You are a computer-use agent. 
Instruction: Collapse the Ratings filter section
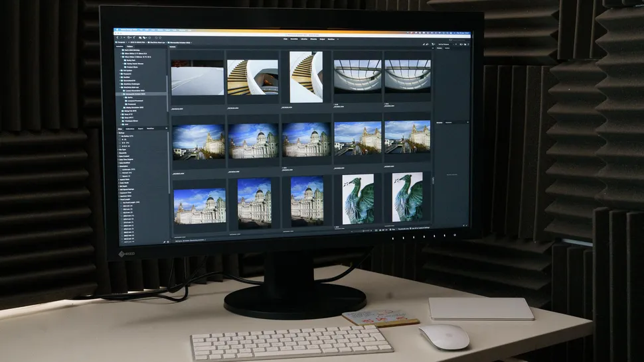coord(118,133)
